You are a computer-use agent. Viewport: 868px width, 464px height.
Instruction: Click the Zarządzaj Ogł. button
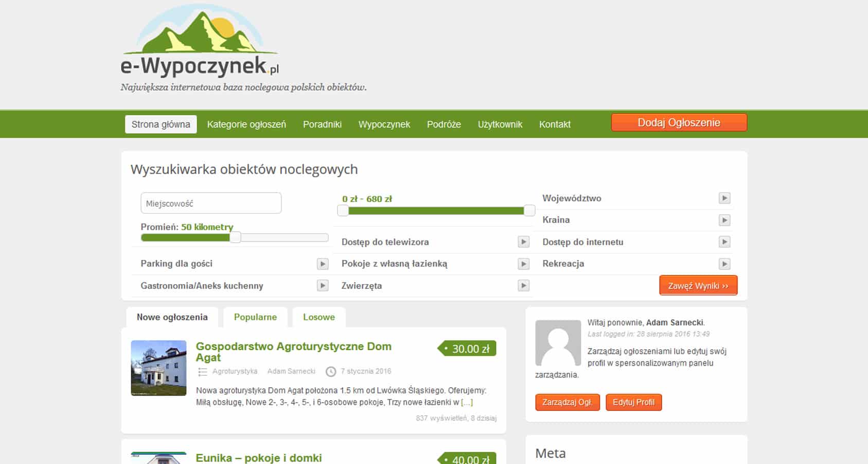[568, 402]
